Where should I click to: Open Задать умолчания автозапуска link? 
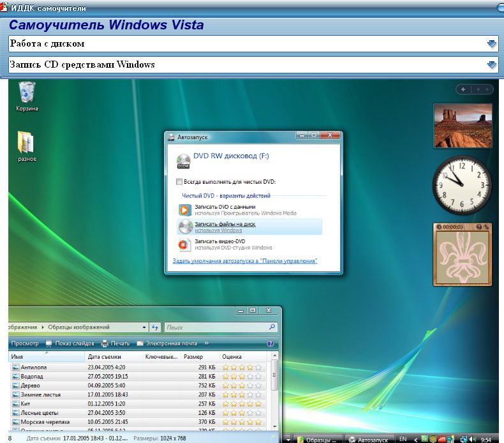245,261
